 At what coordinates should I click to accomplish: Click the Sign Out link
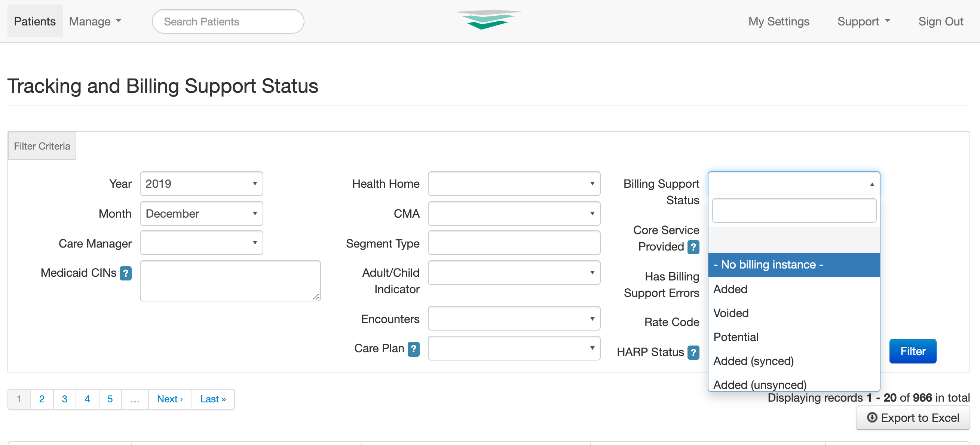click(941, 21)
